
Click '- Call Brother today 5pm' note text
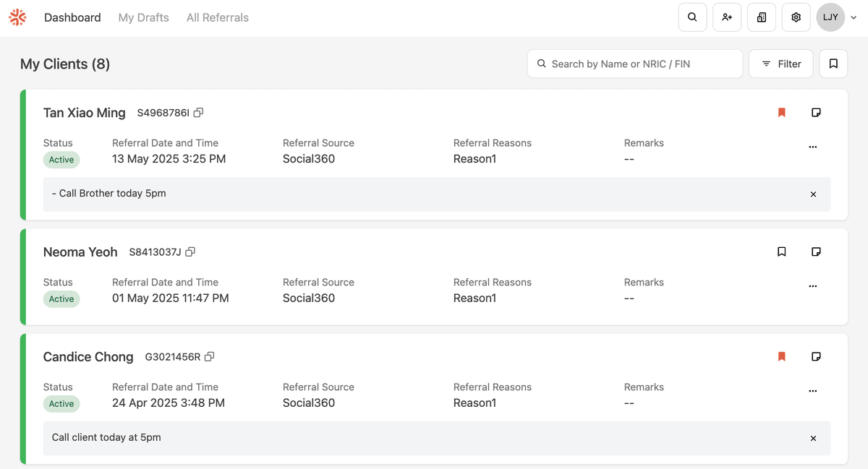[x=109, y=194]
